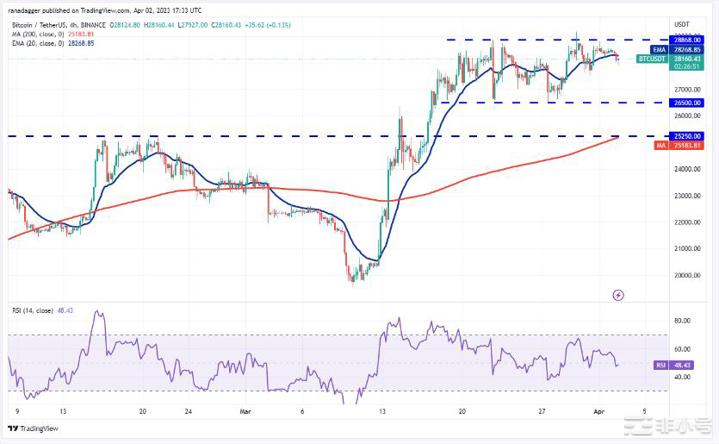Select the MA (200, close, 0) indicator legend
This screenshot has height=444, width=719.
[33, 34]
